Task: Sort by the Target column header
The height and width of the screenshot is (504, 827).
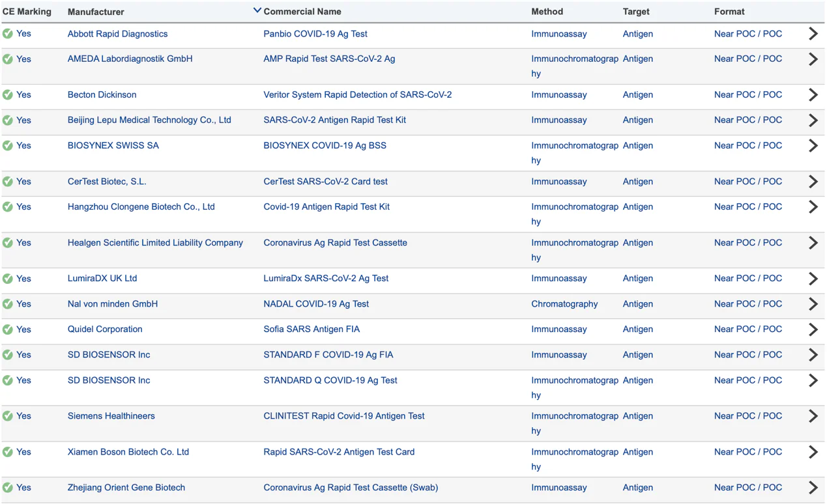Action: [636, 12]
